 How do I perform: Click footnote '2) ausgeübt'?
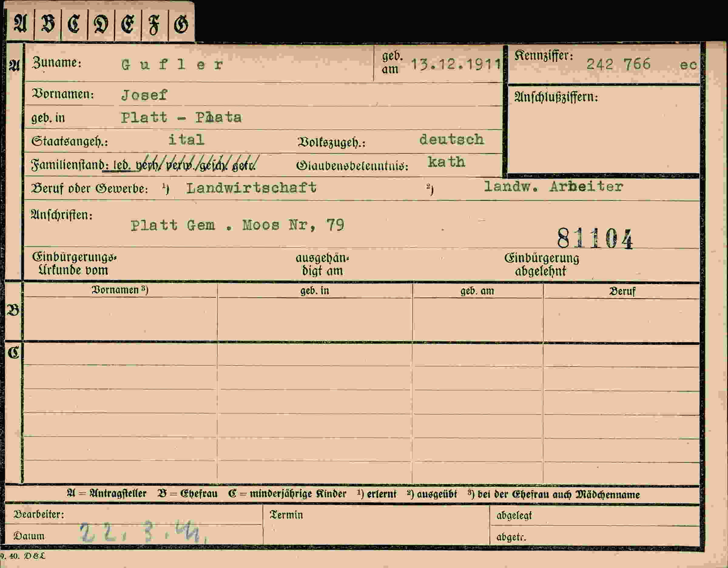coord(432,494)
